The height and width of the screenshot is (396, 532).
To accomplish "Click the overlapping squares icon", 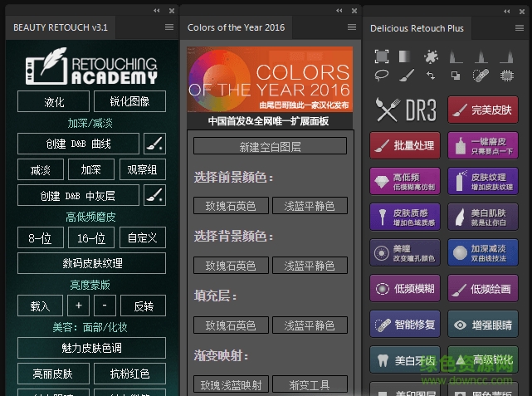I will [x=456, y=75].
